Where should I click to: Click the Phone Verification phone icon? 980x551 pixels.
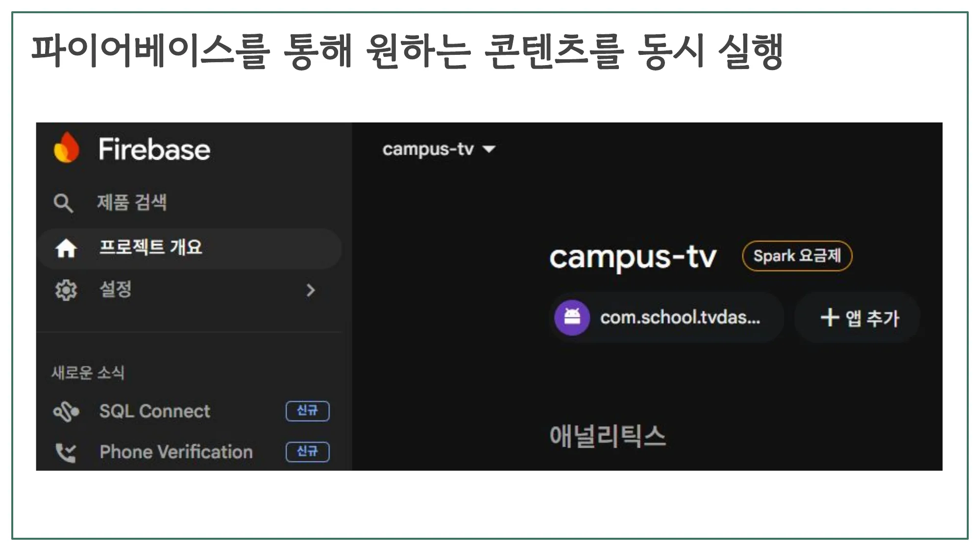click(66, 453)
